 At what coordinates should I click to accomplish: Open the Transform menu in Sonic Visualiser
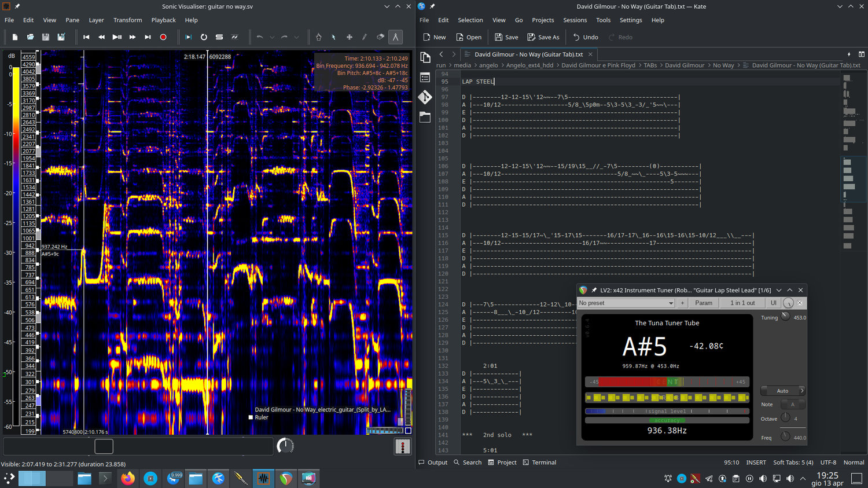click(127, 20)
